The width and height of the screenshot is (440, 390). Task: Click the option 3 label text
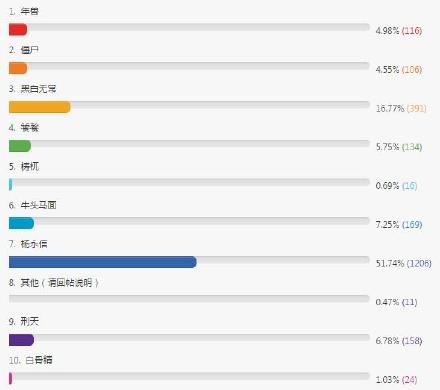click(38, 89)
